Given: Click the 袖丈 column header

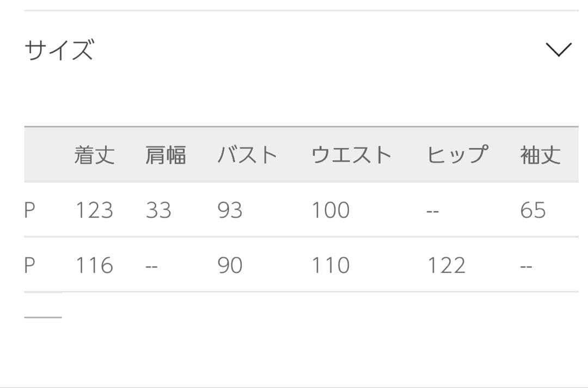Looking at the screenshot, I should click(x=540, y=155).
